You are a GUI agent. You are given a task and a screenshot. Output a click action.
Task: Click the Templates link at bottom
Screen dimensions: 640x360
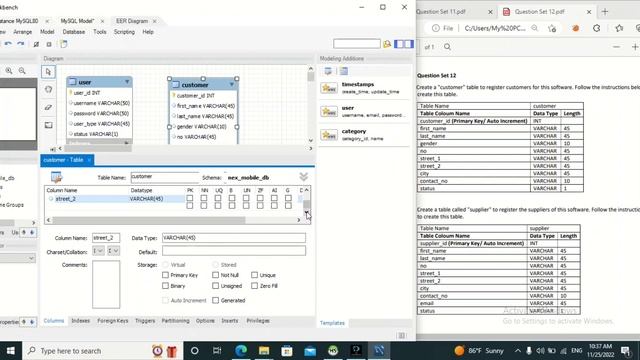[332, 323]
